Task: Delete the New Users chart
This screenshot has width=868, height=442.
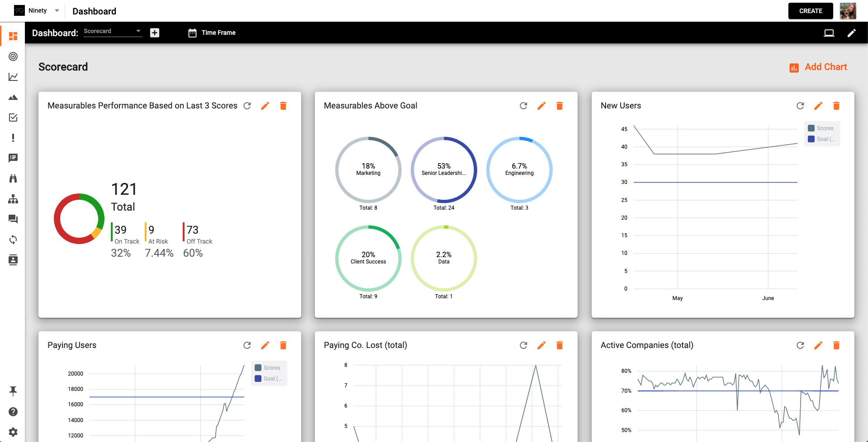Action: coord(836,106)
